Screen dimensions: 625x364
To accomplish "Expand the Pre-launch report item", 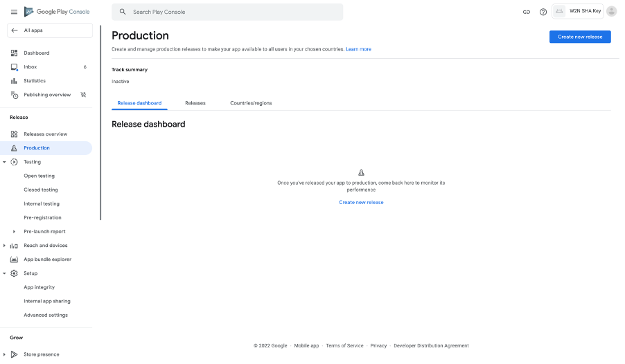I will [14, 232].
